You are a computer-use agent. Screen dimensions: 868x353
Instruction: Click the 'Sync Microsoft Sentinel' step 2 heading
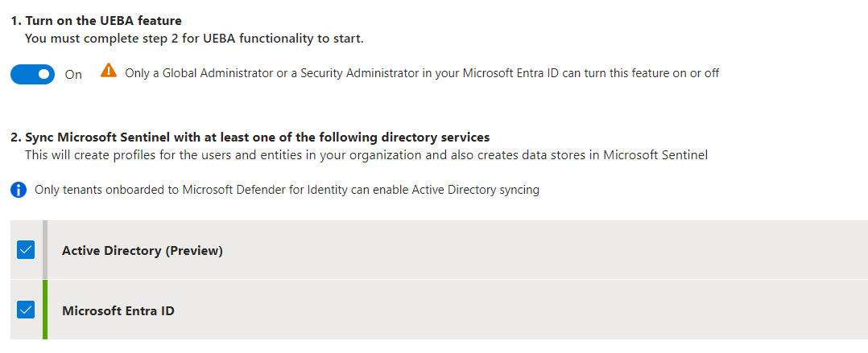point(250,137)
